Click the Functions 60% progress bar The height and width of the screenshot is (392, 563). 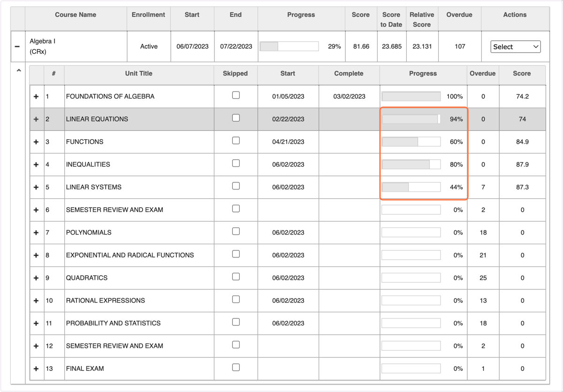[411, 142]
